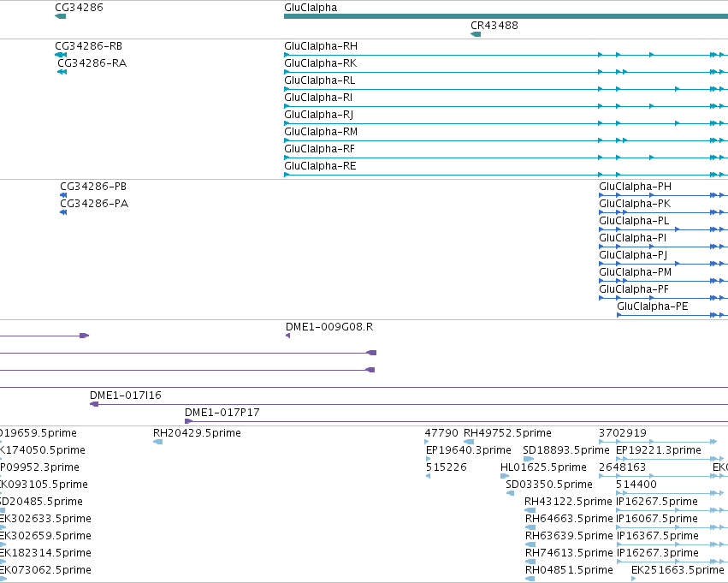Image resolution: width=728 pixels, height=583 pixels.
Task: Select the IP16367.5prime EST label
Action: click(x=658, y=536)
